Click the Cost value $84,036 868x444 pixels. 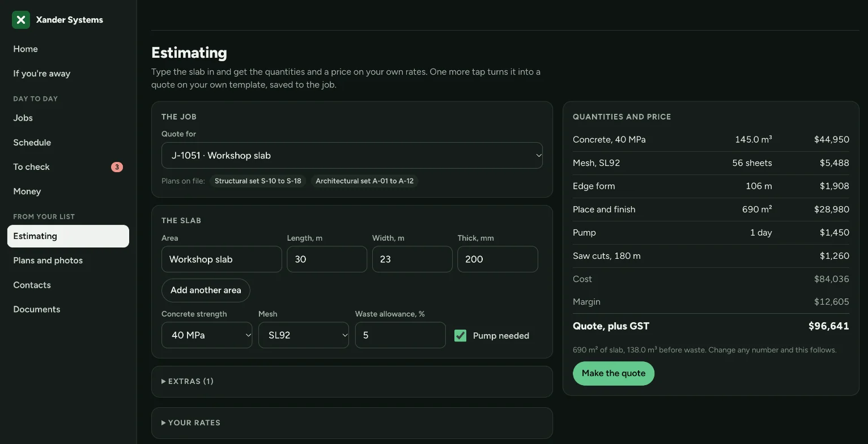[x=832, y=279]
